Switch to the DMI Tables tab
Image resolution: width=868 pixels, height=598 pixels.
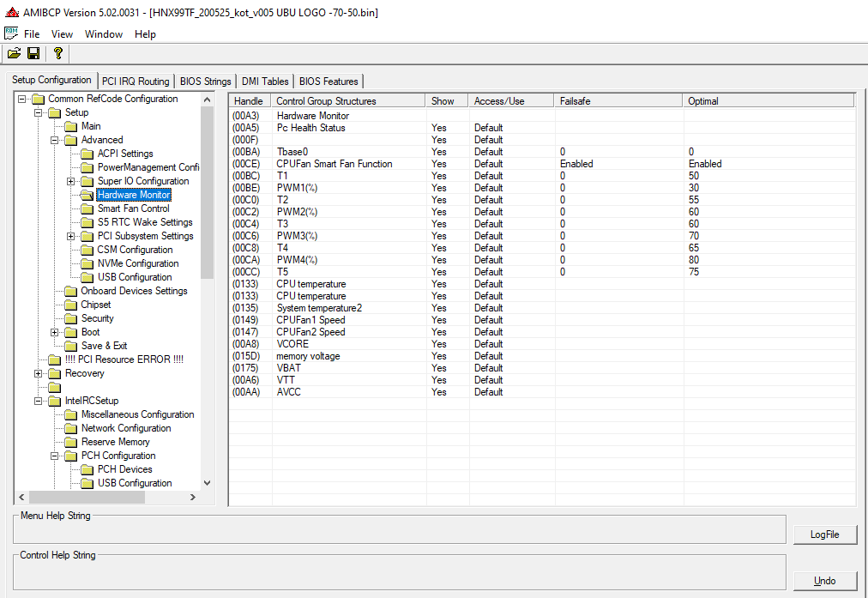point(265,82)
